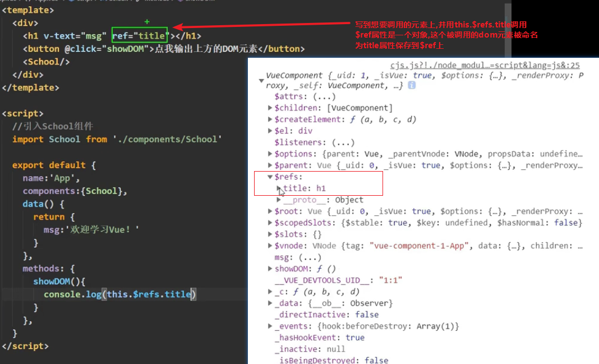
Task: Click the _hasHookEvent: true line
Action: pyautogui.click(x=319, y=338)
